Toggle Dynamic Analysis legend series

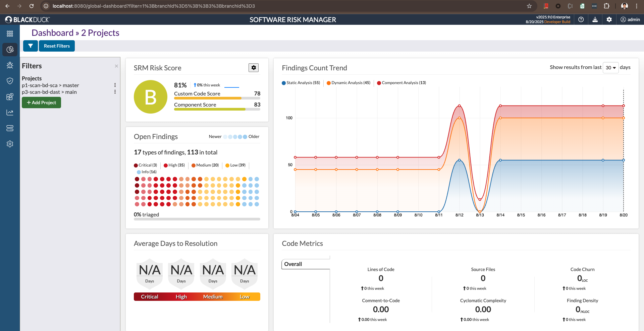click(x=348, y=83)
